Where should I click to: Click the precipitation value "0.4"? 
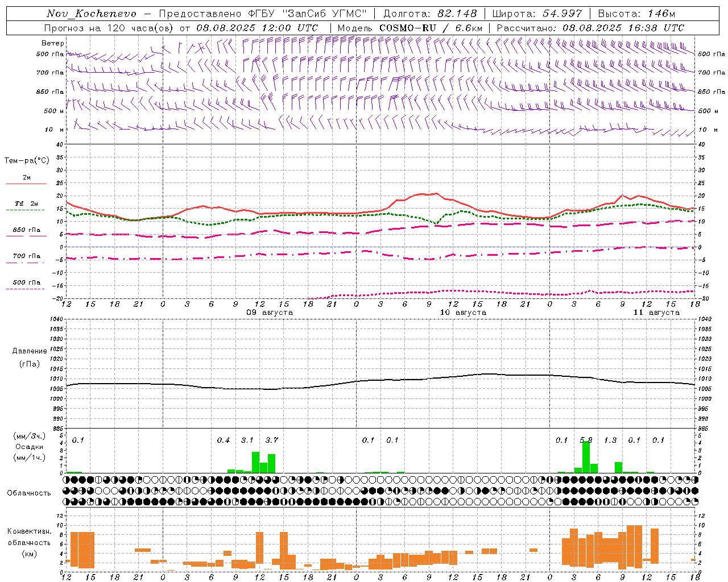pyautogui.click(x=224, y=440)
